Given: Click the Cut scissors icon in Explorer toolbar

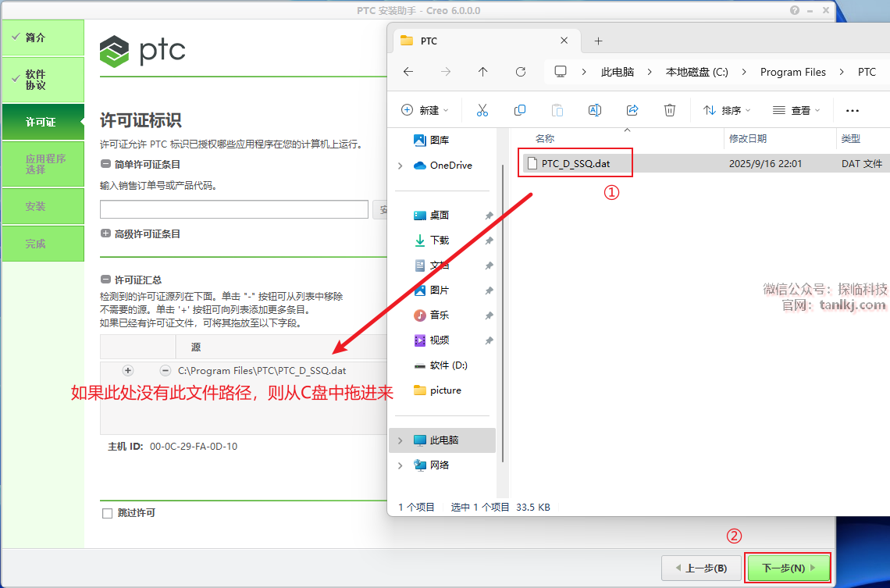Looking at the screenshot, I should coord(482,110).
